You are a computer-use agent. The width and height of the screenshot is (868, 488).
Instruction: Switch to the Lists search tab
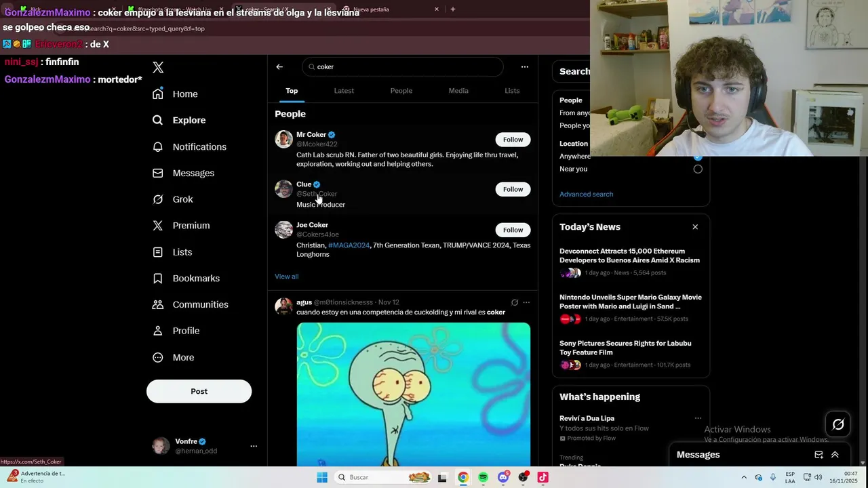pos(512,91)
